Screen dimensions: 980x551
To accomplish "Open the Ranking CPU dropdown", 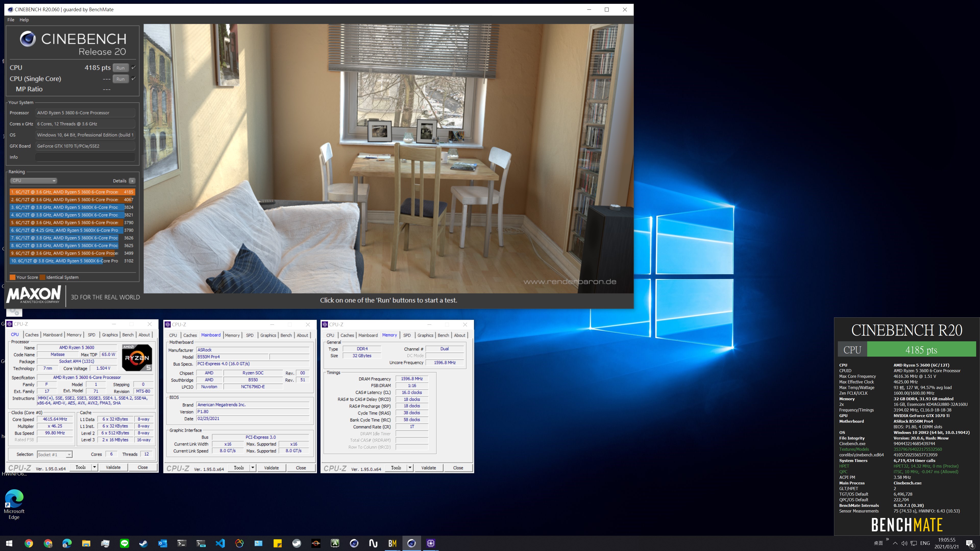I will tap(33, 181).
